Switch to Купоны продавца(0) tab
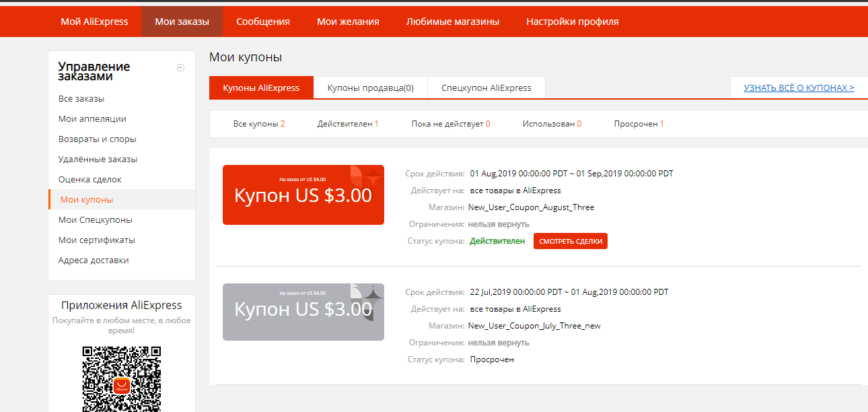Image resolution: width=868 pixels, height=412 pixels. coord(370,88)
